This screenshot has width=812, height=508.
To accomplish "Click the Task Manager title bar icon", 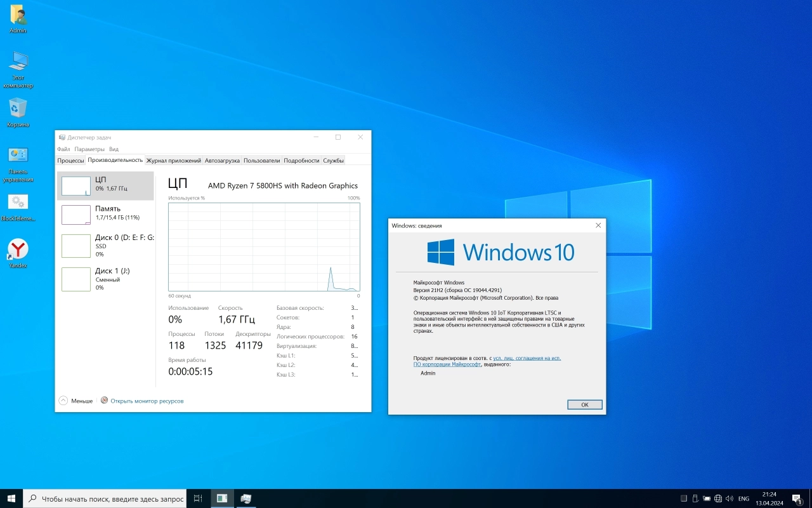I will click(x=62, y=137).
